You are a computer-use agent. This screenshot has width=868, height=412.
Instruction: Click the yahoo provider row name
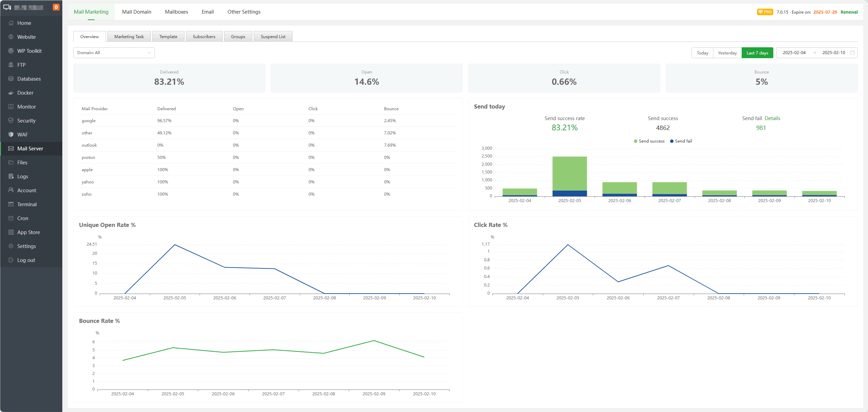pyautogui.click(x=88, y=182)
